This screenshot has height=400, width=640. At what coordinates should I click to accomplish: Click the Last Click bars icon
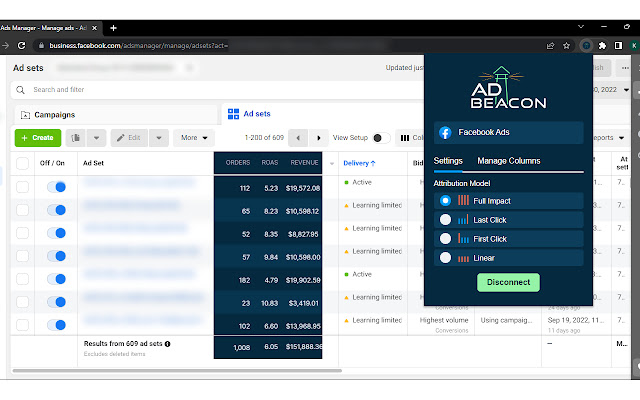[463, 220]
